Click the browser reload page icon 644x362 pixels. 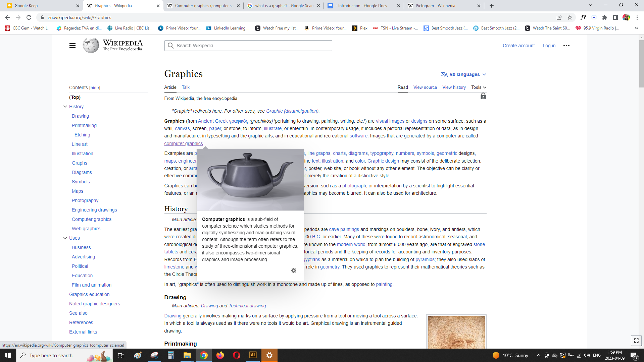[29, 17]
